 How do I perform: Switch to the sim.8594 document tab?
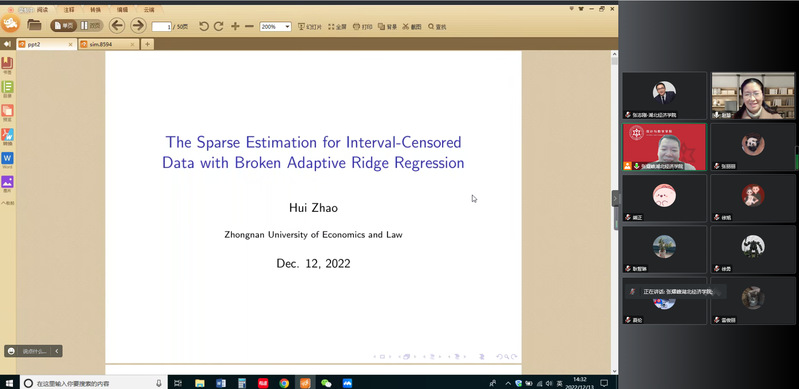tap(108, 44)
